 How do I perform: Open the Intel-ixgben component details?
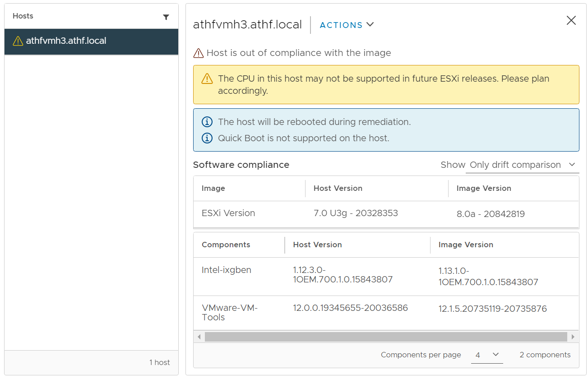(226, 269)
